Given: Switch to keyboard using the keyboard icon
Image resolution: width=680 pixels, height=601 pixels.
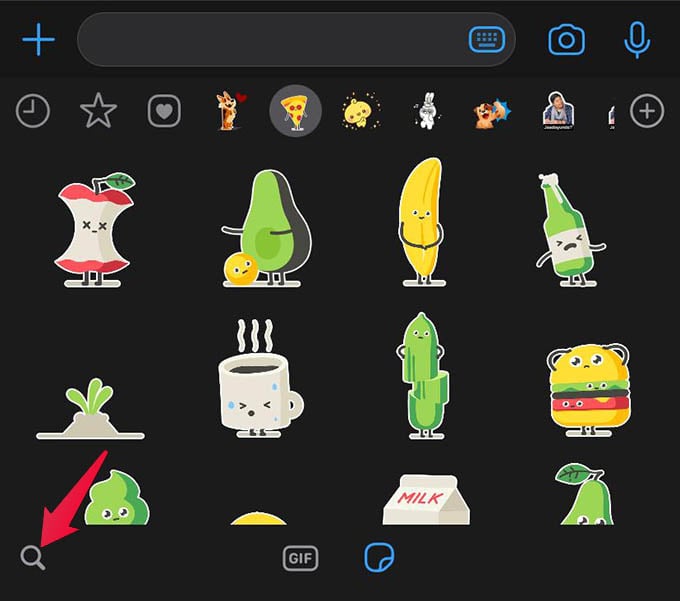Looking at the screenshot, I should click(x=487, y=39).
